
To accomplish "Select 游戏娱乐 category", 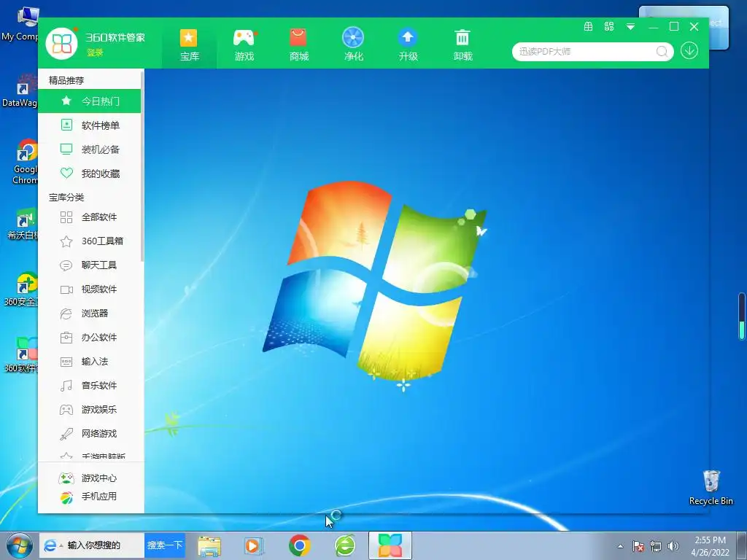I will 89,410.
